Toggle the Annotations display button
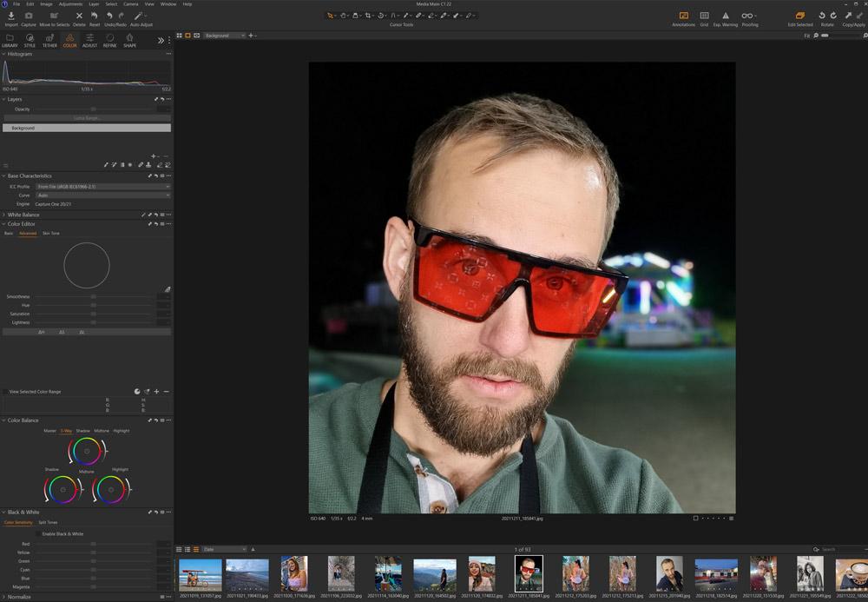 click(683, 16)
